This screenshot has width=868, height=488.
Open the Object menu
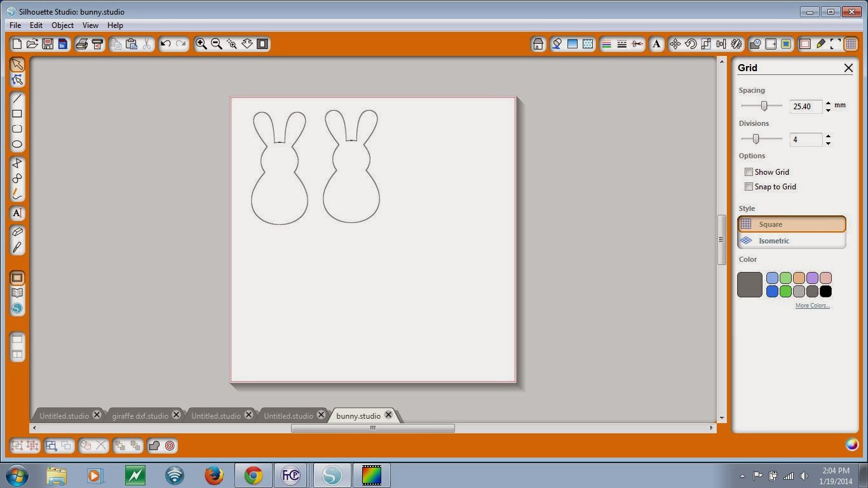(x=62, y=25)
